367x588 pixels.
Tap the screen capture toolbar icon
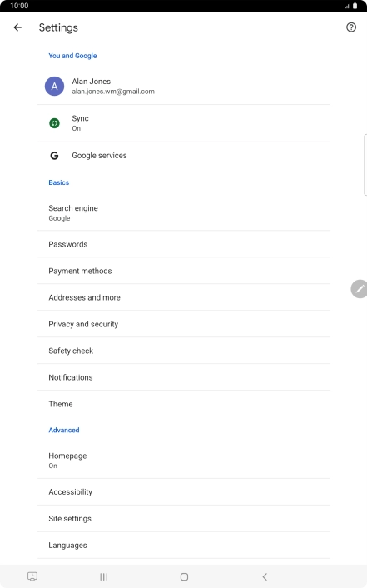coord(32,576)
